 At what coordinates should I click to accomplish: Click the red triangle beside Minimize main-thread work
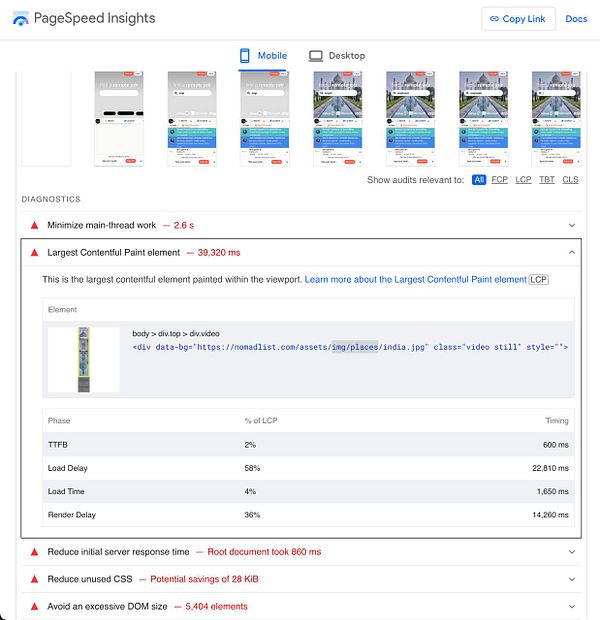click(x=35, y=225)
